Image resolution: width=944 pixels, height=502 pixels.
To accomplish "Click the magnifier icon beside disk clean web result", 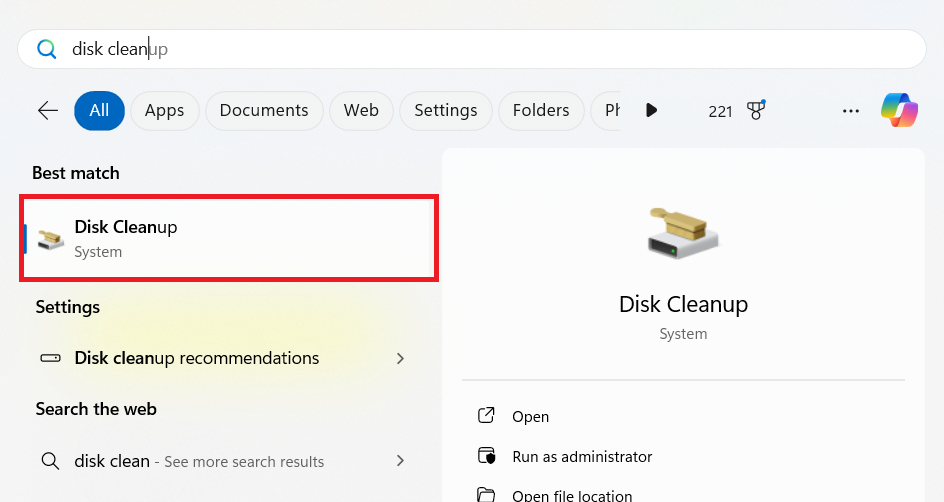I will tap(50, 461).
